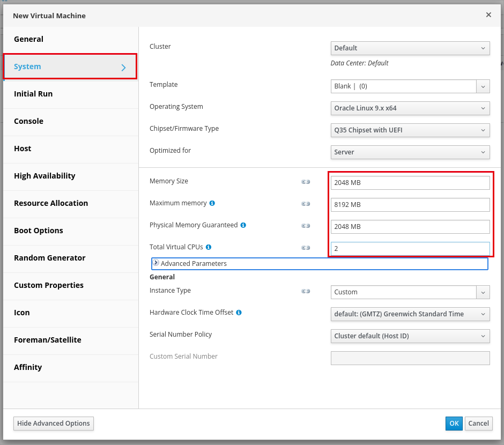Image resolution: width=504 pixels, height=445 pixels.
Task: Open the Host tab
Action: 71,149
